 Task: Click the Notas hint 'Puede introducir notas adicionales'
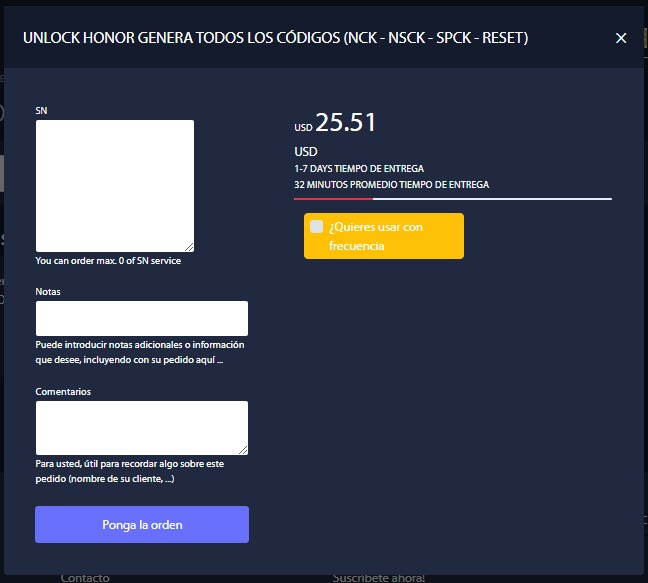click(140, 352)
